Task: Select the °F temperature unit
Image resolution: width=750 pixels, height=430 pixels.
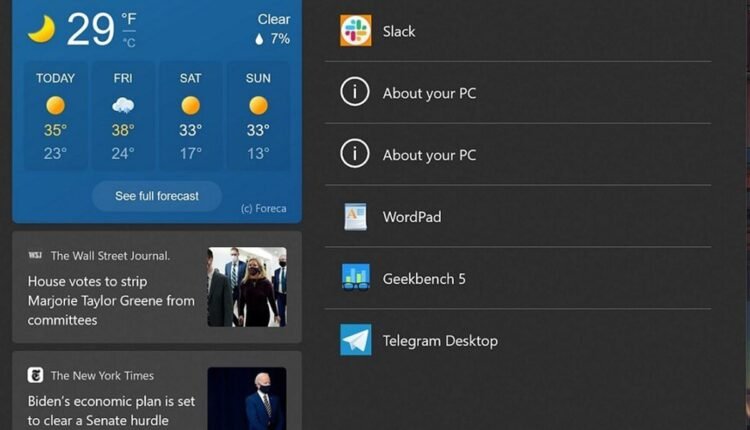Action: point(129,20)
